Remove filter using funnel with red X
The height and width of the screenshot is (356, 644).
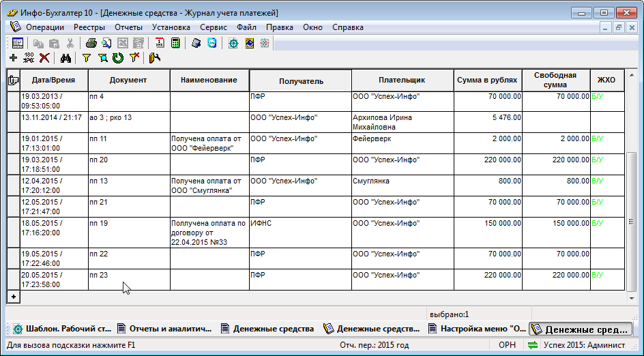134,58
